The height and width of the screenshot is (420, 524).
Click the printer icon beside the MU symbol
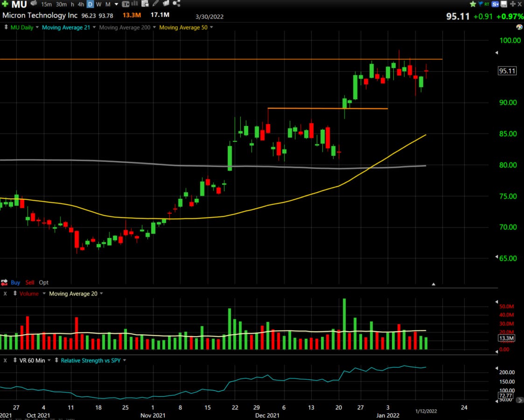(34, 3)
